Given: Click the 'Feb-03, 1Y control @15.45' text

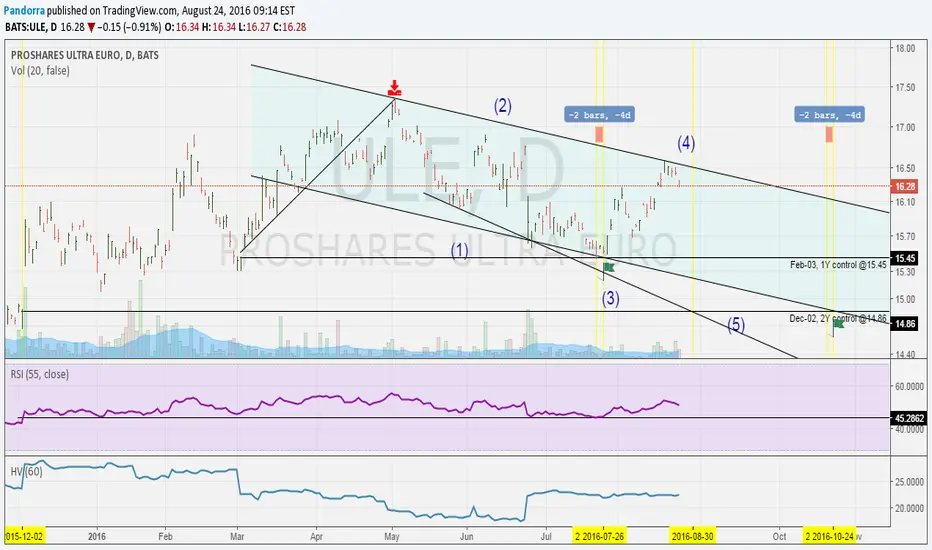Looking at the screenshot, I should (x=838, y=265).
